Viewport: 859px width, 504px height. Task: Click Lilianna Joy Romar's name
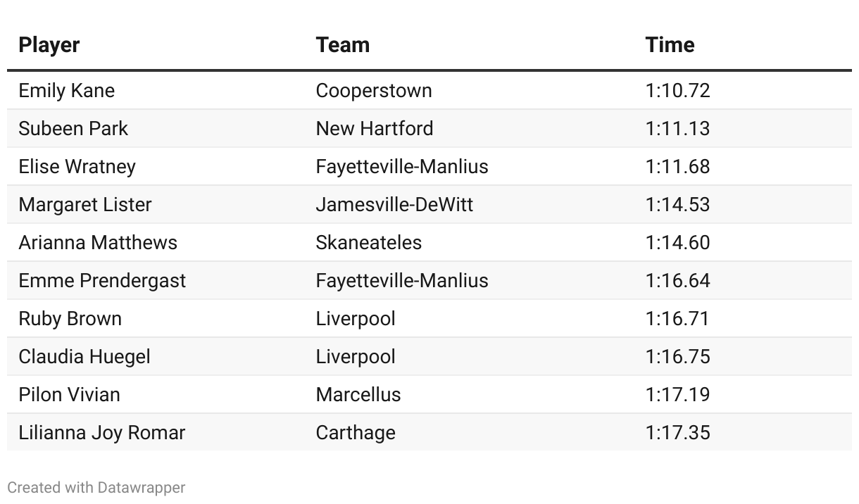pyautogui.click(x=101, y=433)
